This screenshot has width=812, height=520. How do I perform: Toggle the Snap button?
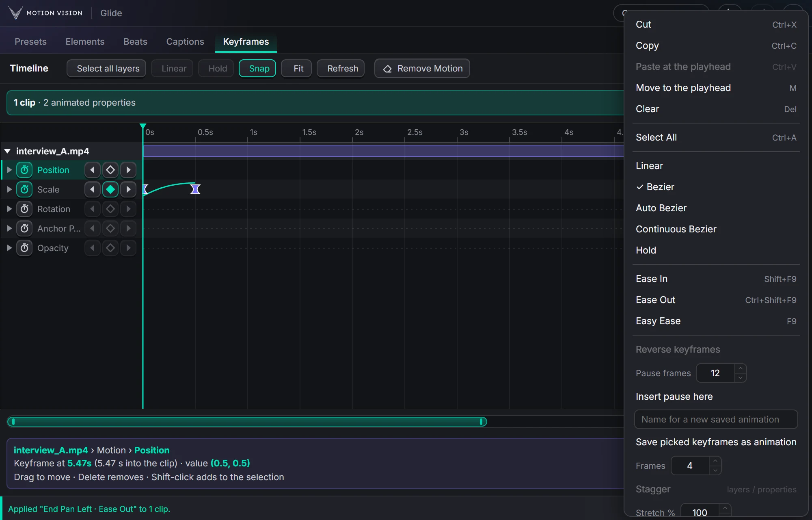point(257,68)
